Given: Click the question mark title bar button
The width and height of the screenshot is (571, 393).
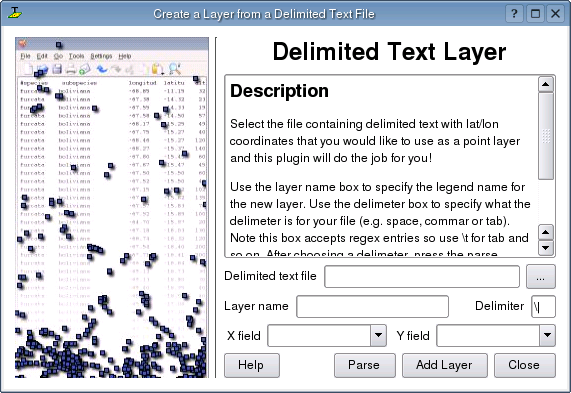Looking at the screenshot, I should click(514, 14).
